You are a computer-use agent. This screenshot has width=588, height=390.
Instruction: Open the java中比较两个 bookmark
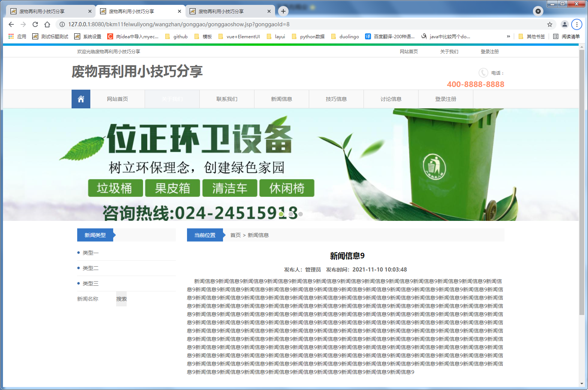446,36
